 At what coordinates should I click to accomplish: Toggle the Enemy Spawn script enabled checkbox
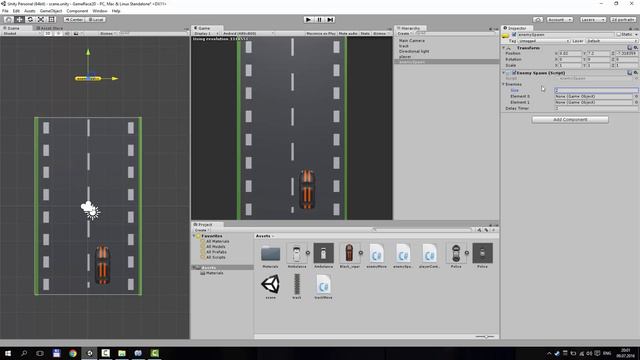[514, 73]
